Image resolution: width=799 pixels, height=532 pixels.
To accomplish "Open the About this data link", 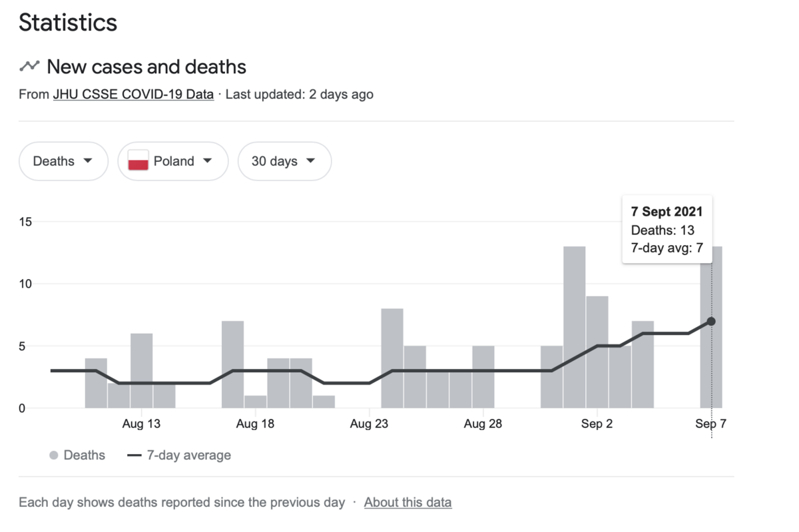I will click(407, 502).
